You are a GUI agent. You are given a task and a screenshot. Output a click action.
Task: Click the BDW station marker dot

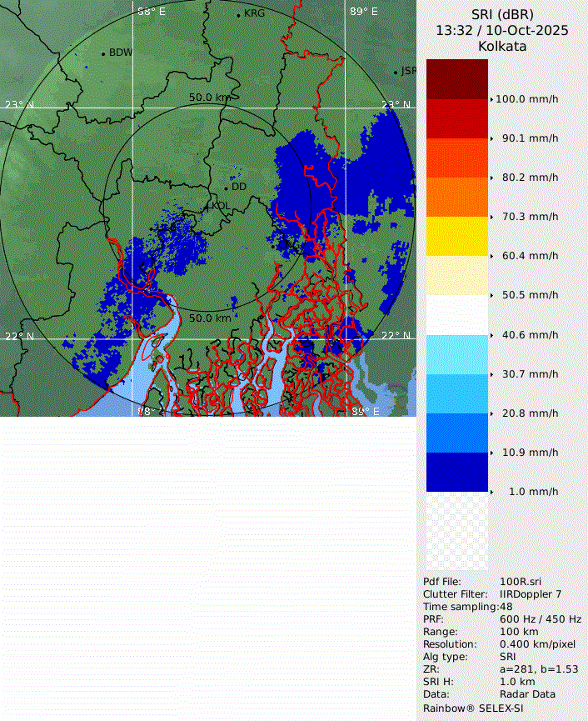pyautogui.click(x=104, y=53)
